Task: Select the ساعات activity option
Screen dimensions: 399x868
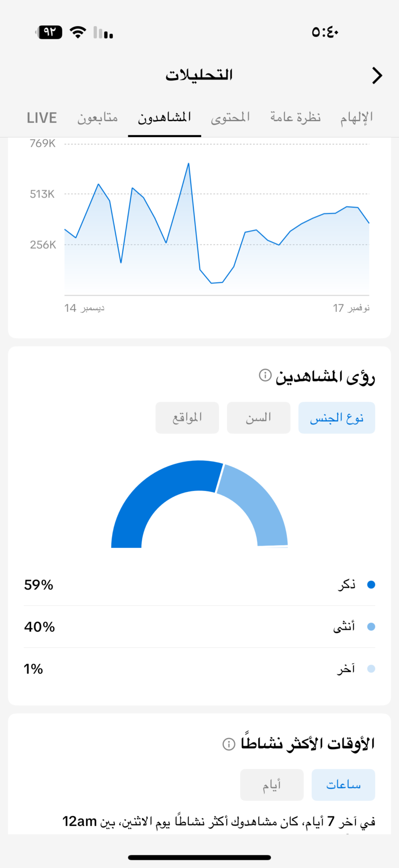Action: (343, 785)
